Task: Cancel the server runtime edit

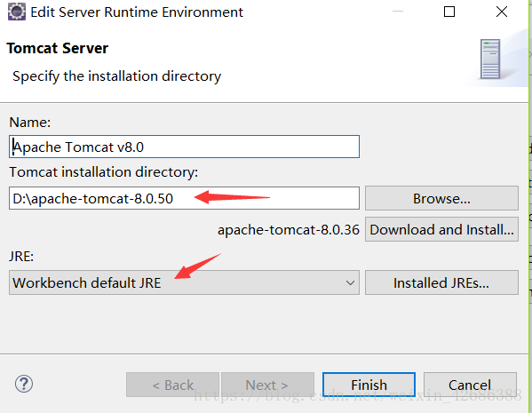Action: (x=470, y=385)
